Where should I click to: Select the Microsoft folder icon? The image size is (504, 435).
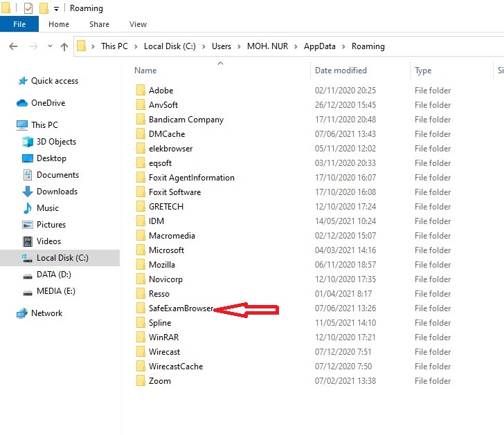[x=141, y=250]
